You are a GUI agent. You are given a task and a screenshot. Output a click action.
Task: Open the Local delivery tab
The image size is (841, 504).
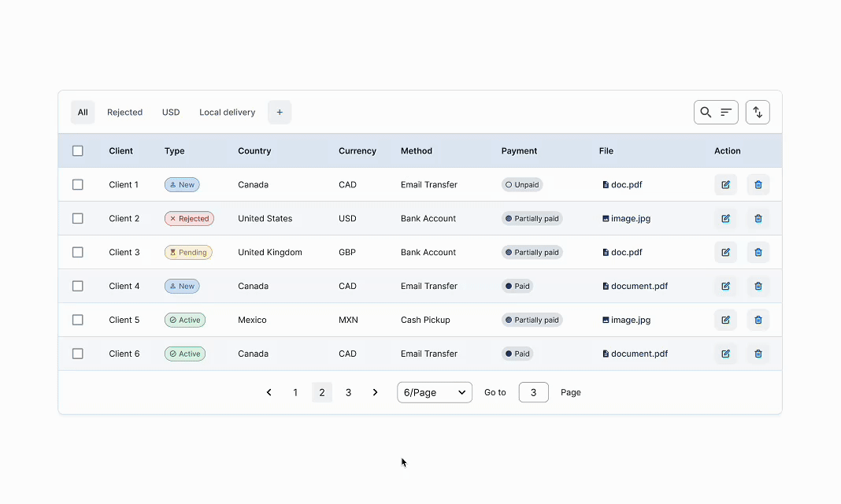coord(227,113)
